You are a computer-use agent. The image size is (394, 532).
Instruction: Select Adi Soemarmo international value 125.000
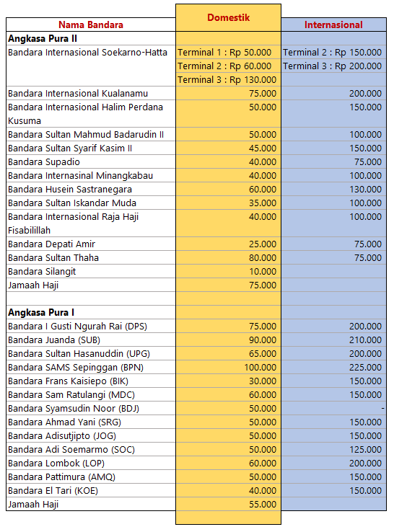click(365, 450)
